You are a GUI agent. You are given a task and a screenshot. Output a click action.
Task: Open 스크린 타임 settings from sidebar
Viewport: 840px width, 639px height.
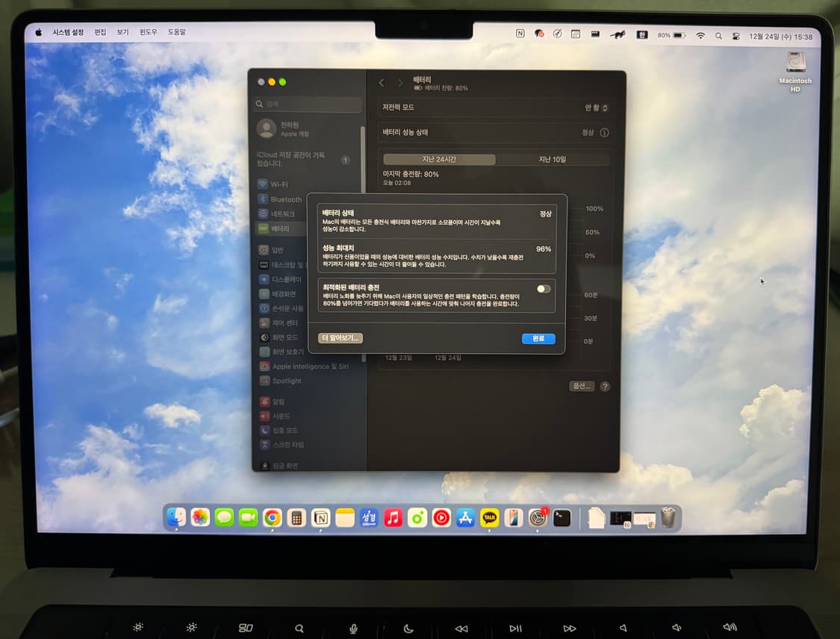pyautogui.click(x=286, y=444)
